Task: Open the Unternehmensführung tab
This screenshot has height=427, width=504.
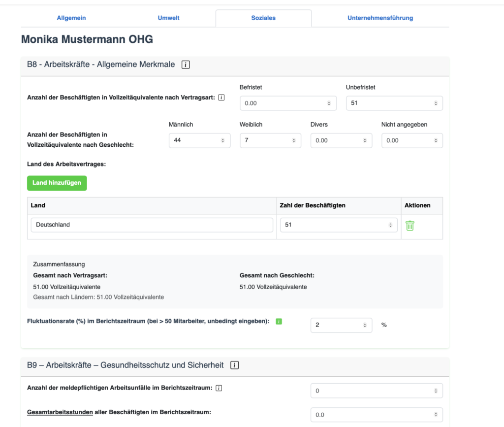Action: pos(380,17)
